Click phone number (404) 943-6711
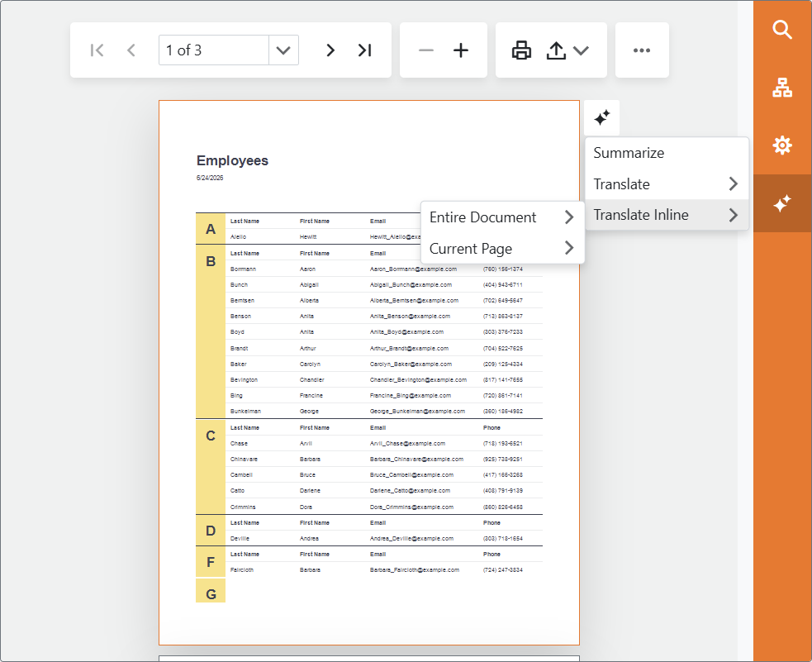Screen dimensions: 812x662 point(503,285)
